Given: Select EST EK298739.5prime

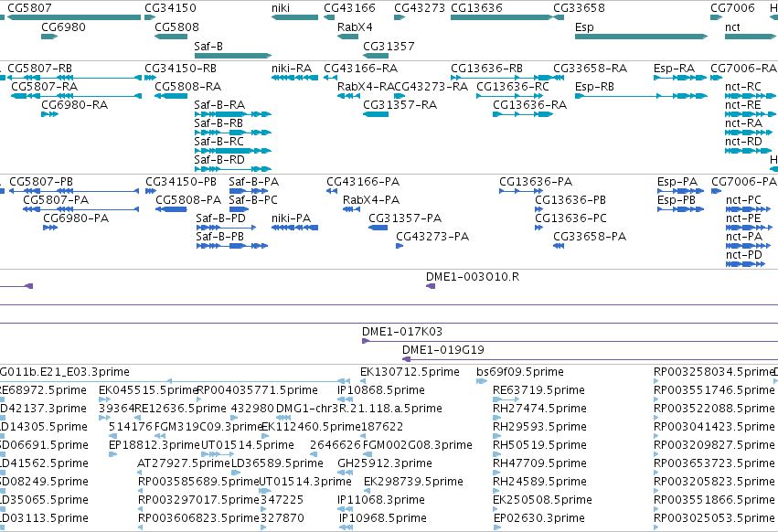Looking at the screenshot, I should (367, 491).
